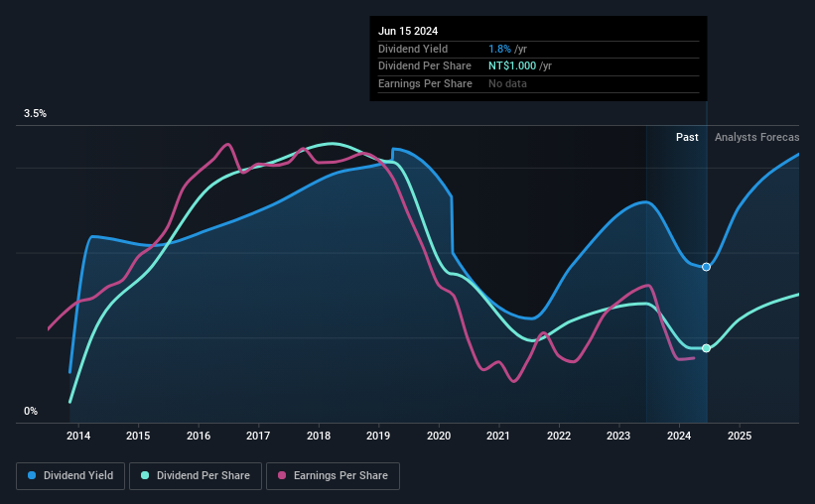
Task: Click the NT$1.000 /yr tooltip value
Action: tap(520, 66)
